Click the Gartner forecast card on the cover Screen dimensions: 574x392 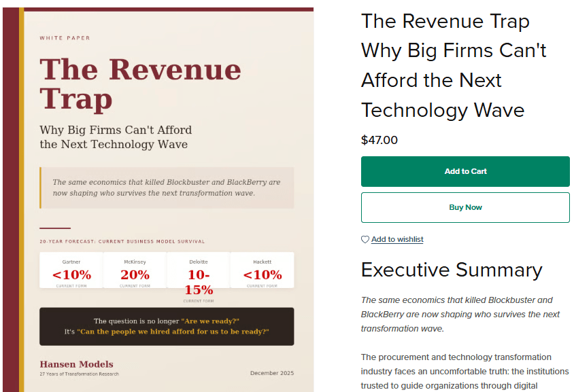pyautogui.click(x=71, y=270)
